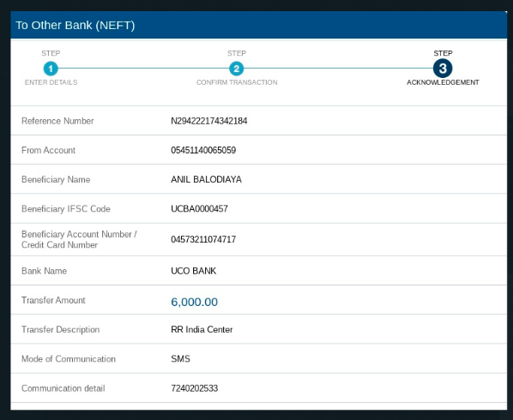Click the Bank Name label
Screen dimensions: 513x420
pos(44,271)
